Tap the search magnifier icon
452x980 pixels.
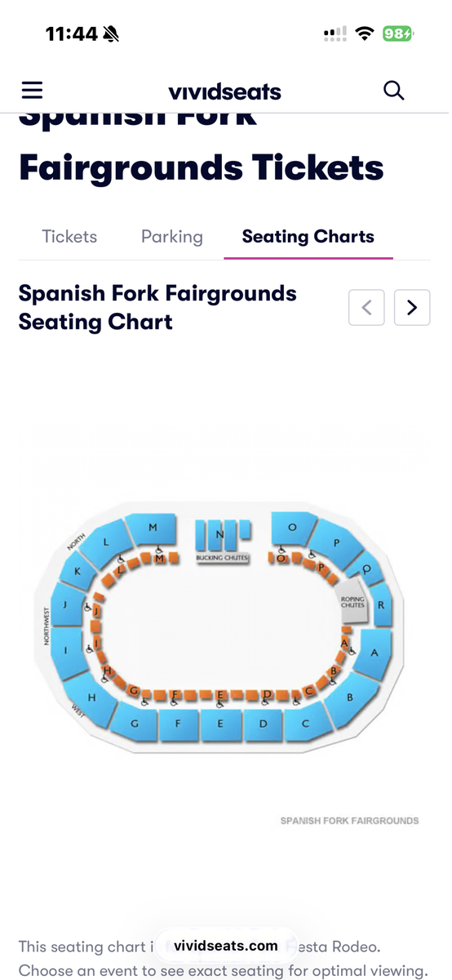[x=393, y=90]
